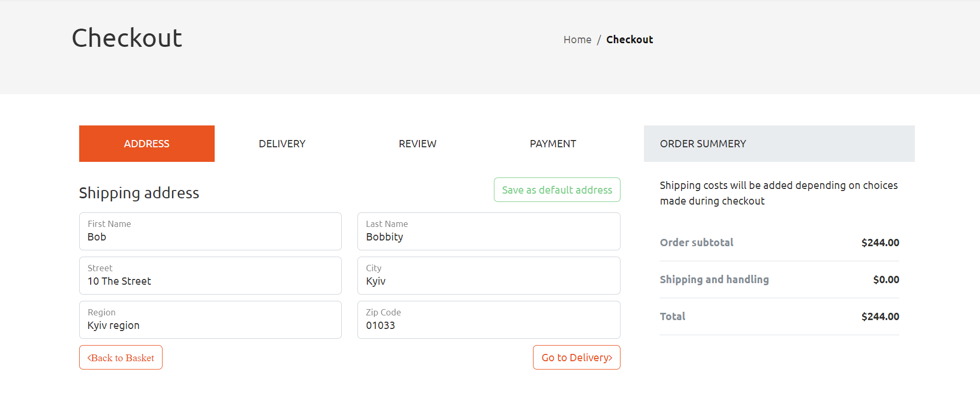Switch to the PAYMENT tab
This screenshot has width=980, height=394.
[x=553, y=144]
